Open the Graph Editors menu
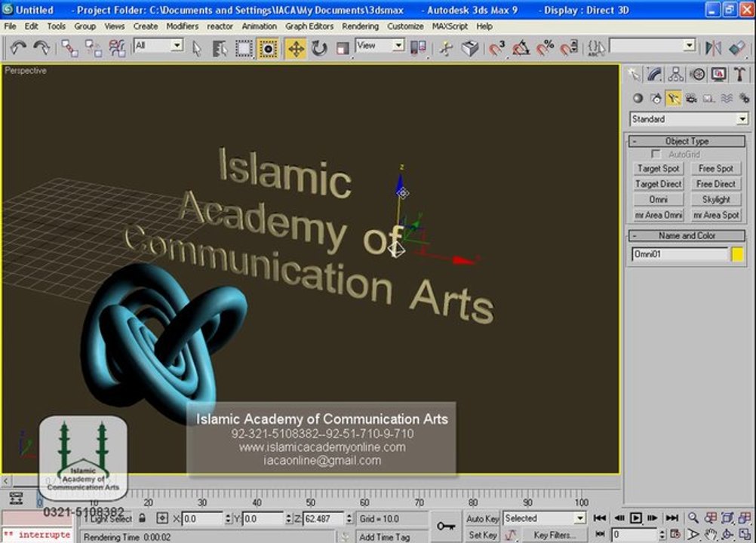This screenshot has width=756, height=543. pos(309,26)
